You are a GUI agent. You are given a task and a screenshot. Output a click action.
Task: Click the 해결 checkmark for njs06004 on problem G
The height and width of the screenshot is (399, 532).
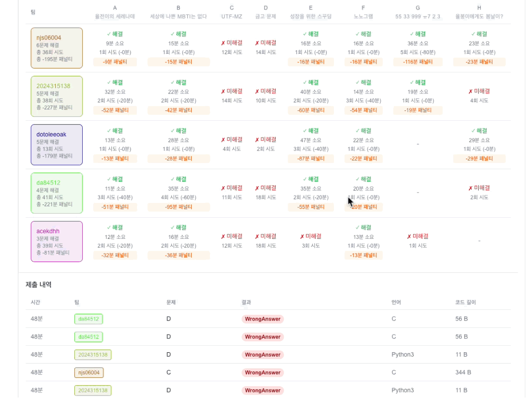[418, 34]
